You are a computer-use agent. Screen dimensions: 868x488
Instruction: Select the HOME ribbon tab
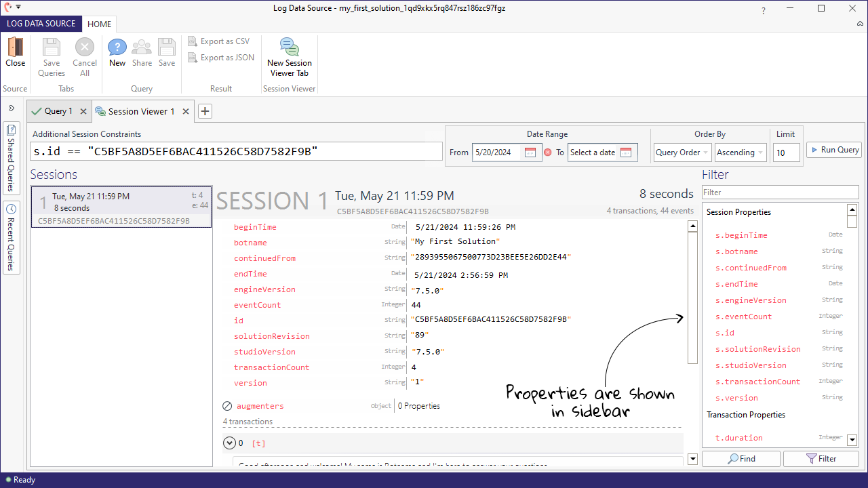pos(99,24)
